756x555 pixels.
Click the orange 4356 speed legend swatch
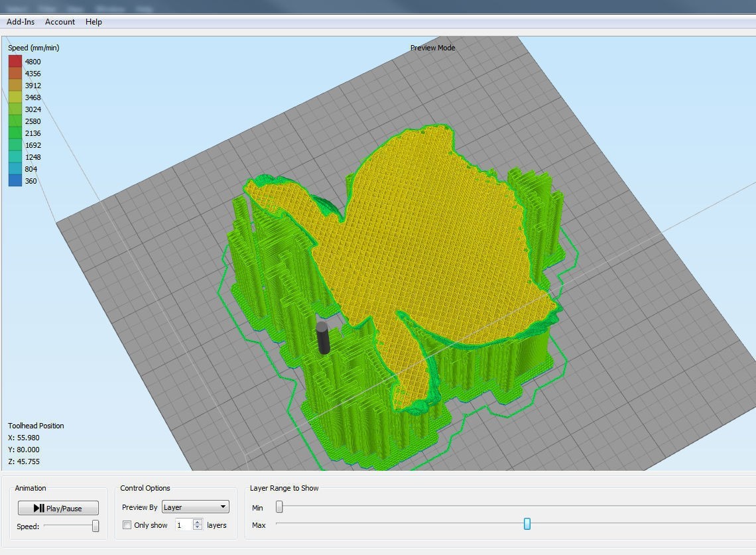pyautogui.click(x=15, y=74)
